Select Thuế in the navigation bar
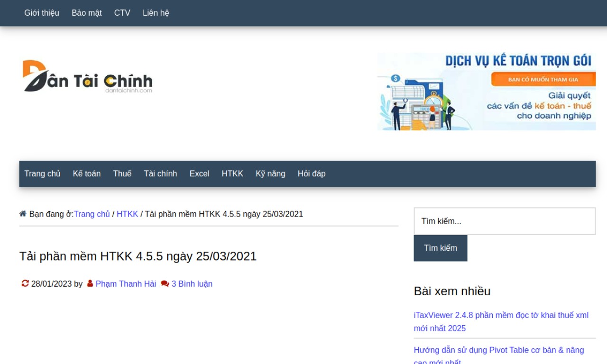607x364 pixels. 122,173
